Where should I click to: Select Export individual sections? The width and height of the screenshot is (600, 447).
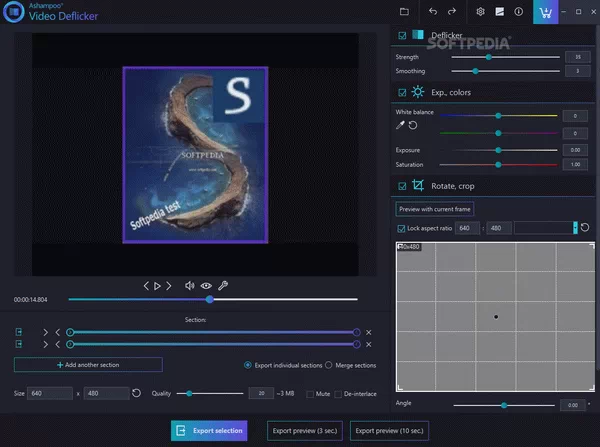[x=248, y=365]
